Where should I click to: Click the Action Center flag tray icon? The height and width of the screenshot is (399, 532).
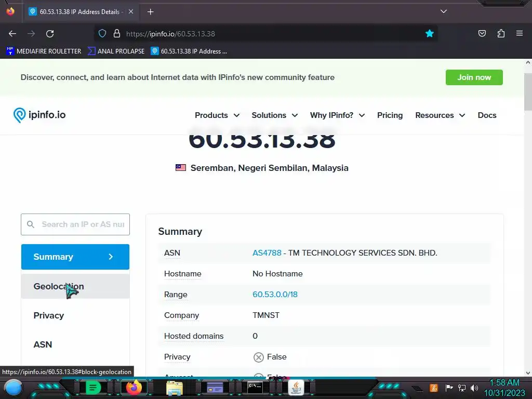449,388
